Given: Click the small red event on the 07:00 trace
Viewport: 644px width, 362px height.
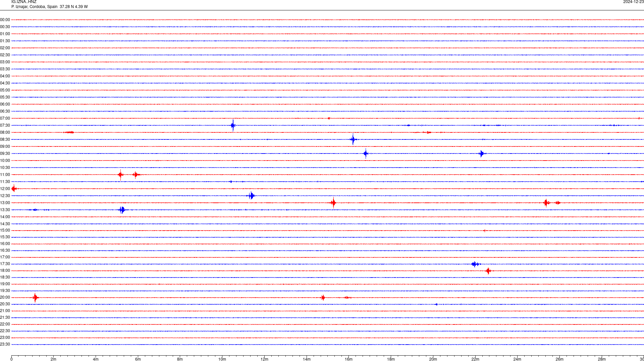Looking at the screenshot, I should click(329, 118).
